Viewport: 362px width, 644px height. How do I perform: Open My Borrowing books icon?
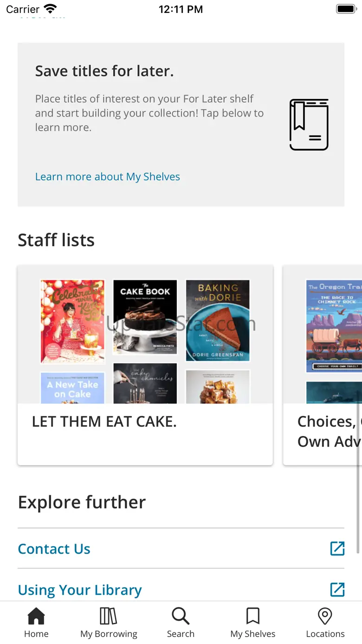pos(109,617)
